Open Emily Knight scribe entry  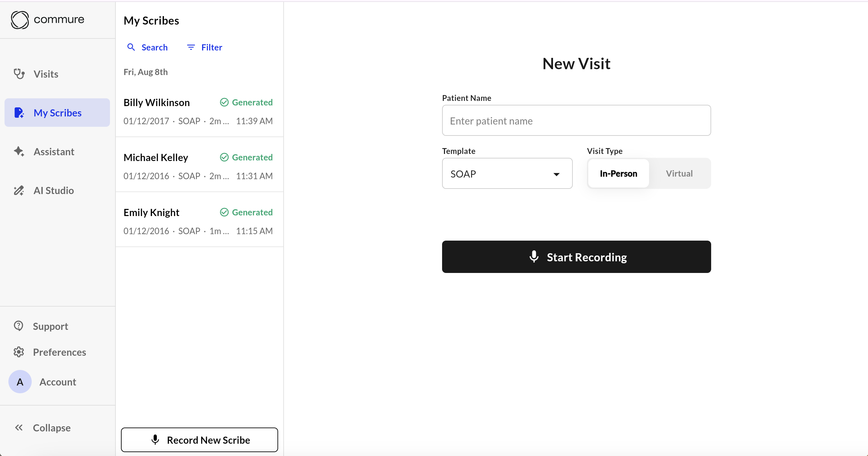[x=199, y=221]
